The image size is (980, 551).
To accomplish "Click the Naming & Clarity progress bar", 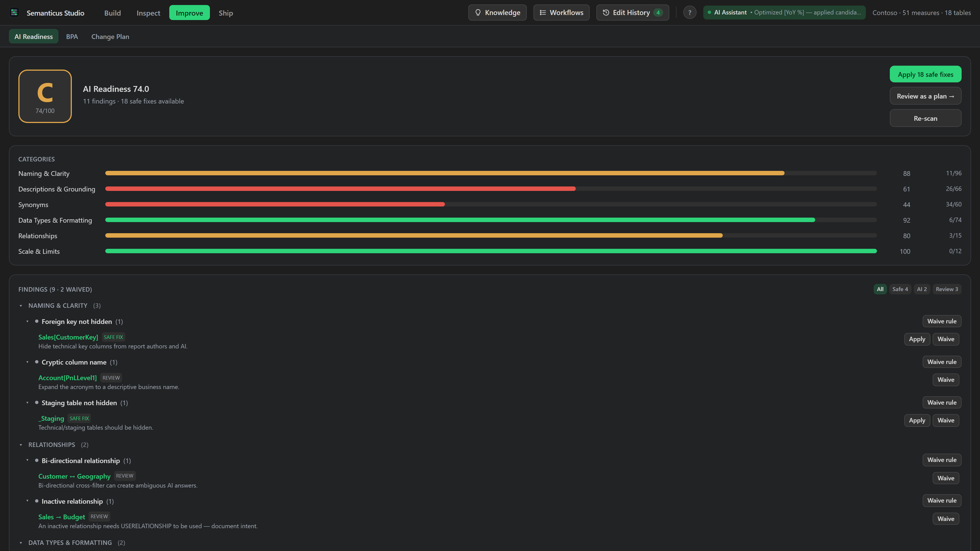I will [x=491, y=173].
